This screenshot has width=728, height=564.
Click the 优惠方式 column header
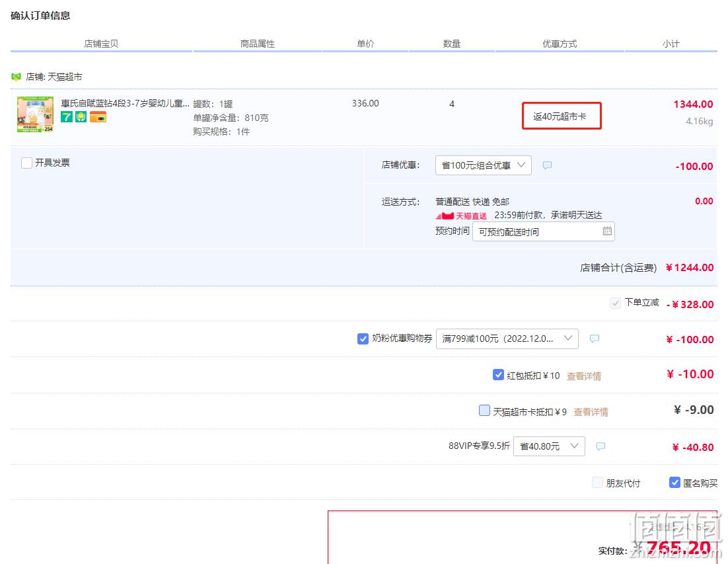560,44
